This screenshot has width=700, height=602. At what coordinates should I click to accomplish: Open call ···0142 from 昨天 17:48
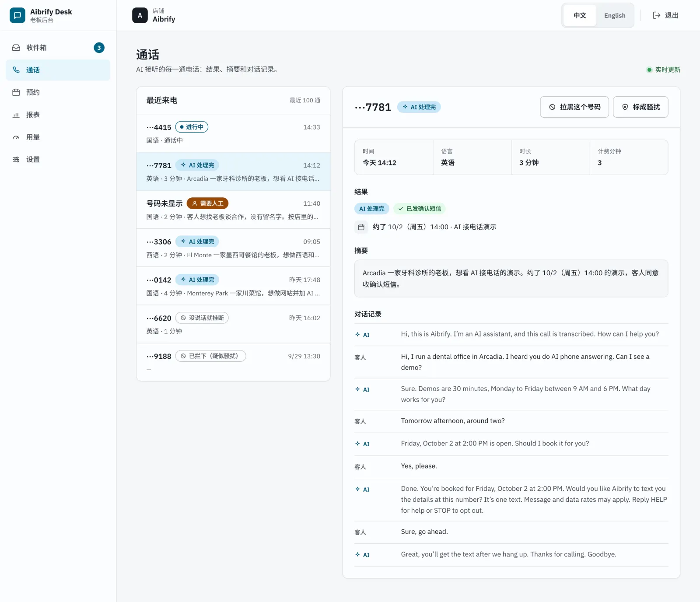click(x=233, y=286)
